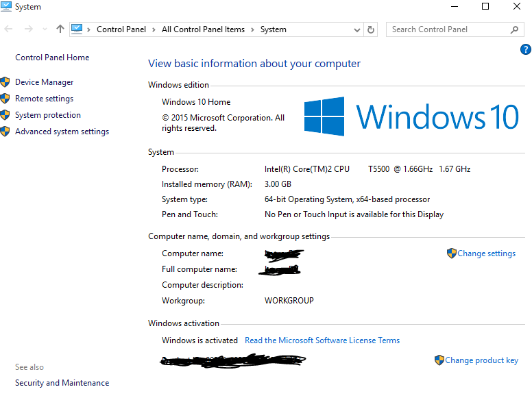Close the System window
Image resolution: width=532 pixels, height=398 pixels.
(x=516, y=6)
